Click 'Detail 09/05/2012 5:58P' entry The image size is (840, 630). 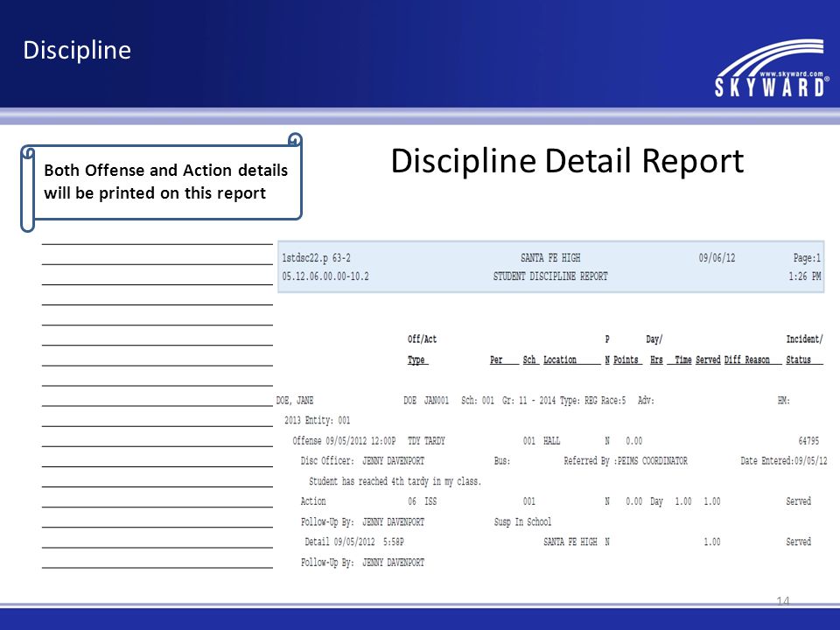pos(354,542)
